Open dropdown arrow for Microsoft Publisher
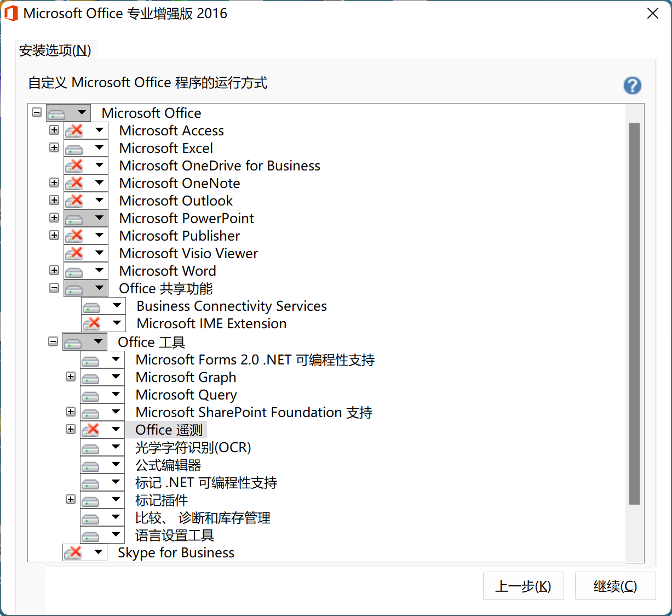The height and width of the screenshot is (616, 672). (x=99, y=236)
